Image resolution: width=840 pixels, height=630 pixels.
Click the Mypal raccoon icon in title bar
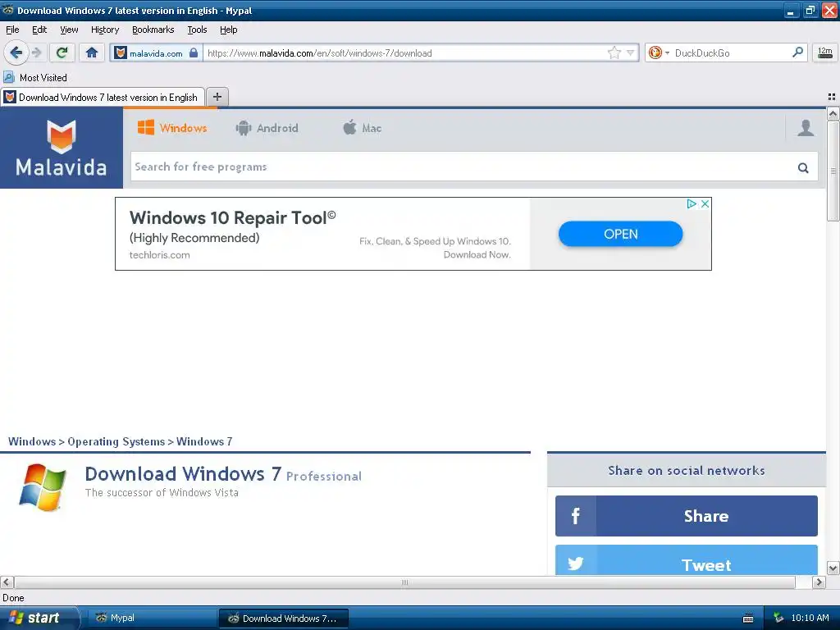7,10
